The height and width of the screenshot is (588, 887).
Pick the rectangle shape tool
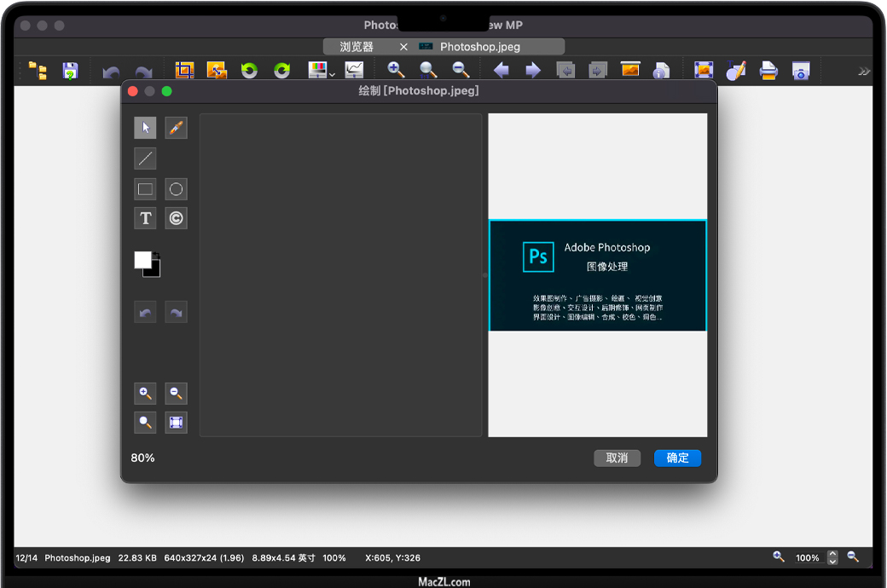(145, 189)
